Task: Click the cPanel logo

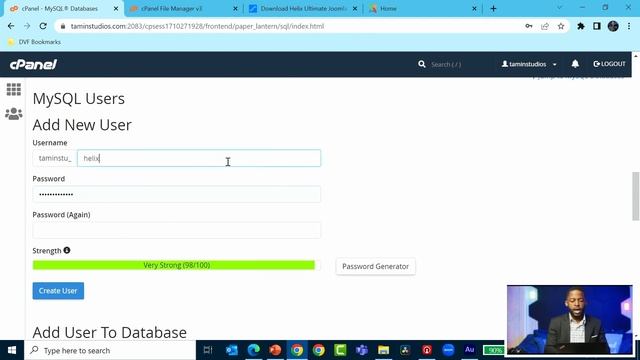Action: click(33, 64)
